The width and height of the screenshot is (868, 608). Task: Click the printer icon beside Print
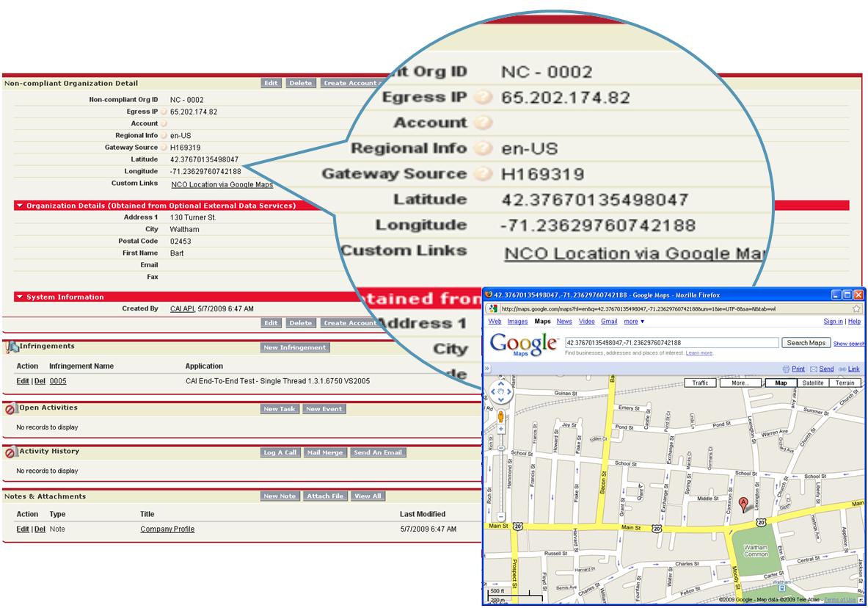click(786, 369)
